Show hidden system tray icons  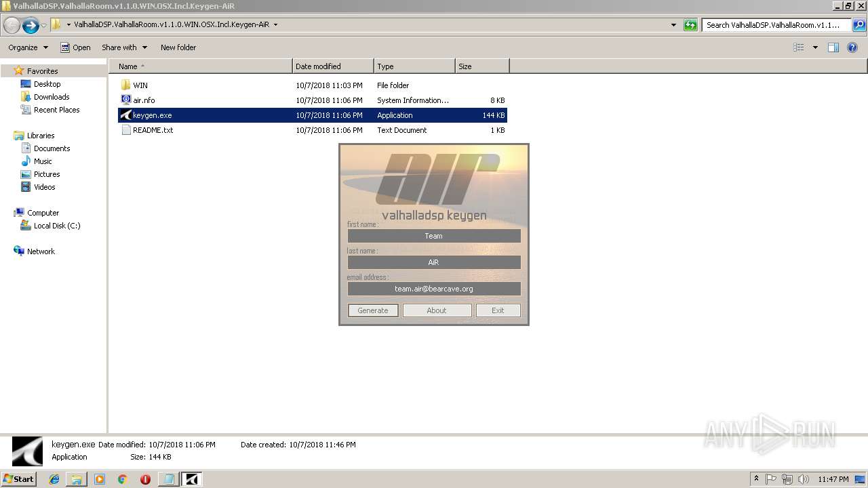coord(756,479)
